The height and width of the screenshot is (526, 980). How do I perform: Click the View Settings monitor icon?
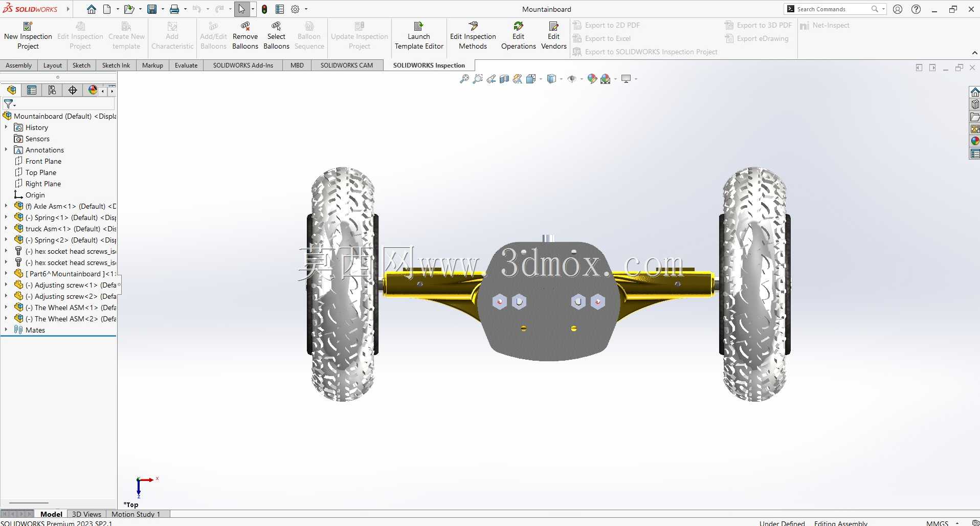click(x=626, y=79)
